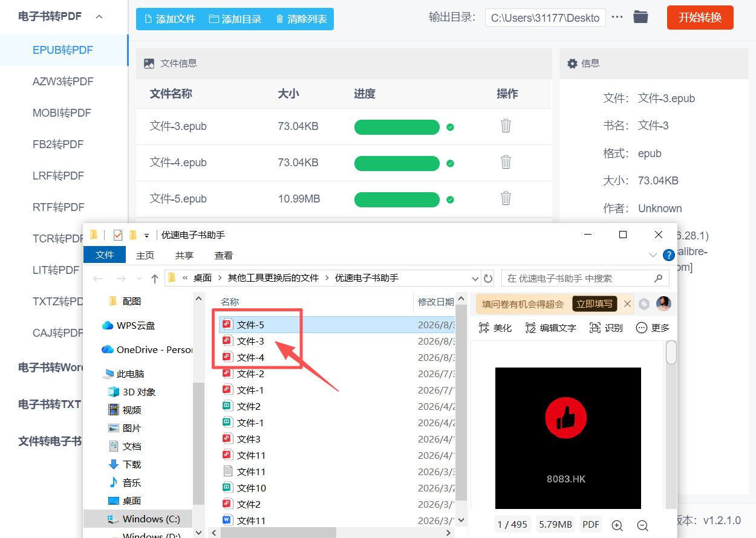Sort by the 修改日期 column header
Image resolution: width=756 pixels, height=538 pixels.
[435, 302]
